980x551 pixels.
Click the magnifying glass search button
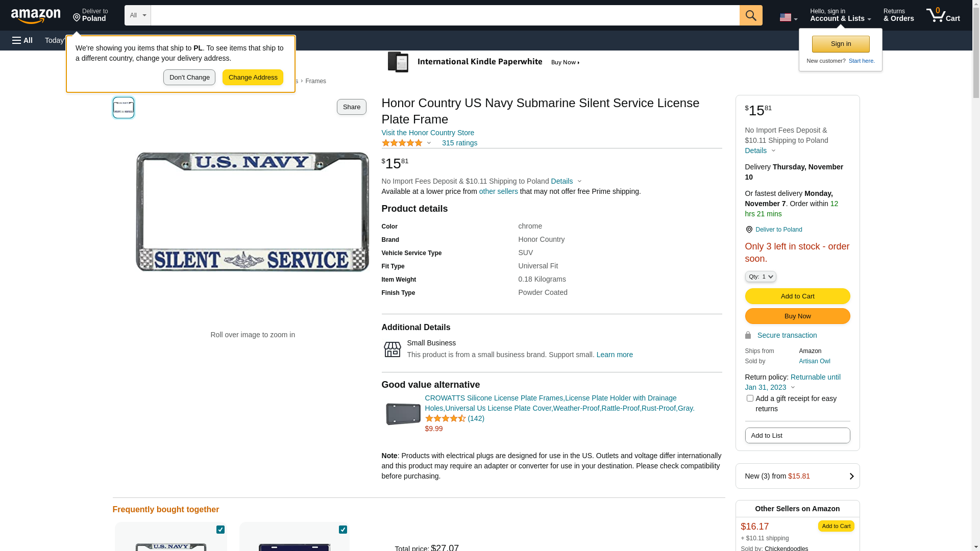[750, 15]
